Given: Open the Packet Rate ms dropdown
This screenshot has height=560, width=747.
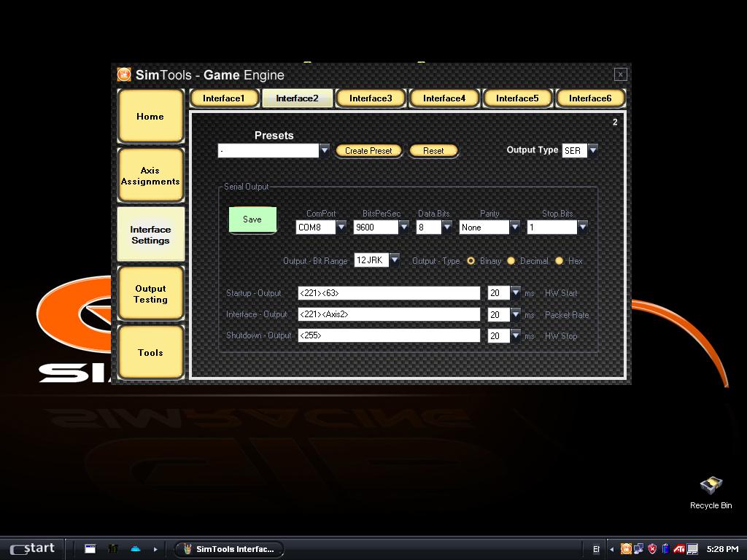Looking at the screenshot, I should tap(516, 314).
